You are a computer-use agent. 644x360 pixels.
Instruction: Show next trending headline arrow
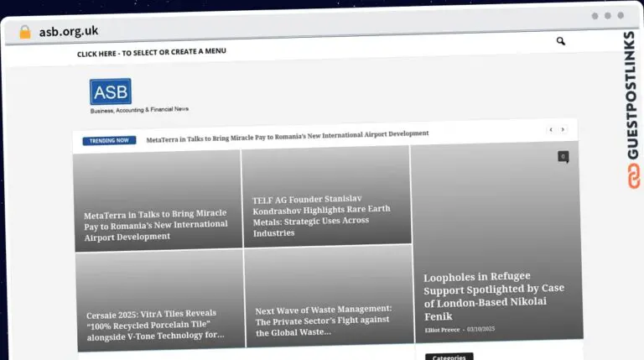[x=563, y=130]
